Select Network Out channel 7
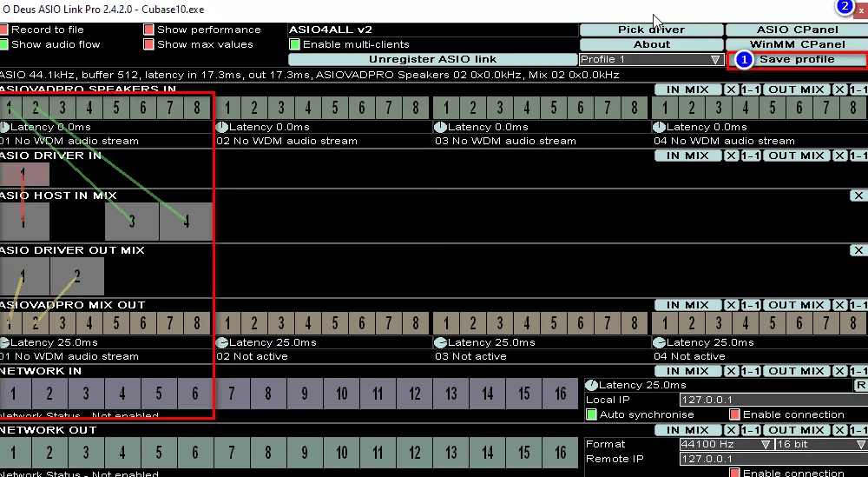Viewport: 868px width, 477px height. pyautogui.click(x=232, y=453)
